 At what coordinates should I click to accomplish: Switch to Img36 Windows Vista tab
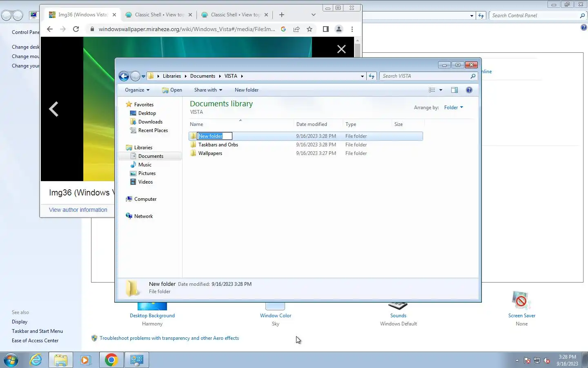82,15
